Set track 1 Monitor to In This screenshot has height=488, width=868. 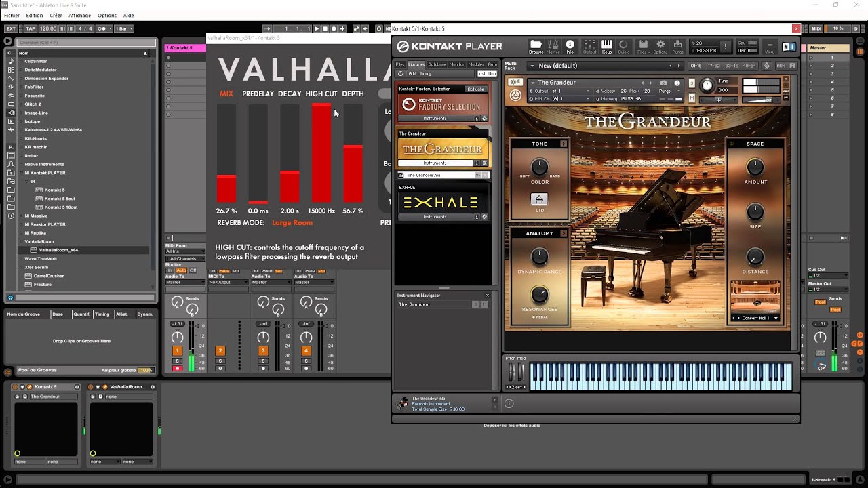coord(170,270)
